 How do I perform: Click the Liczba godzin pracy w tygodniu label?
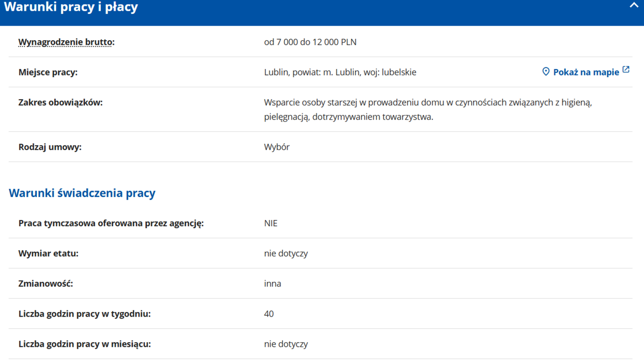pos(84,314)
